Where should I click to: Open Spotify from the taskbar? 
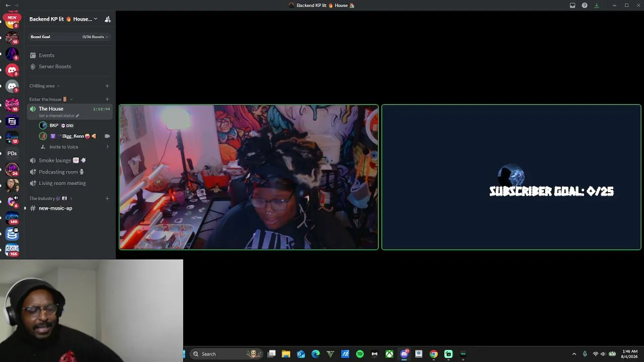(360, 354)
